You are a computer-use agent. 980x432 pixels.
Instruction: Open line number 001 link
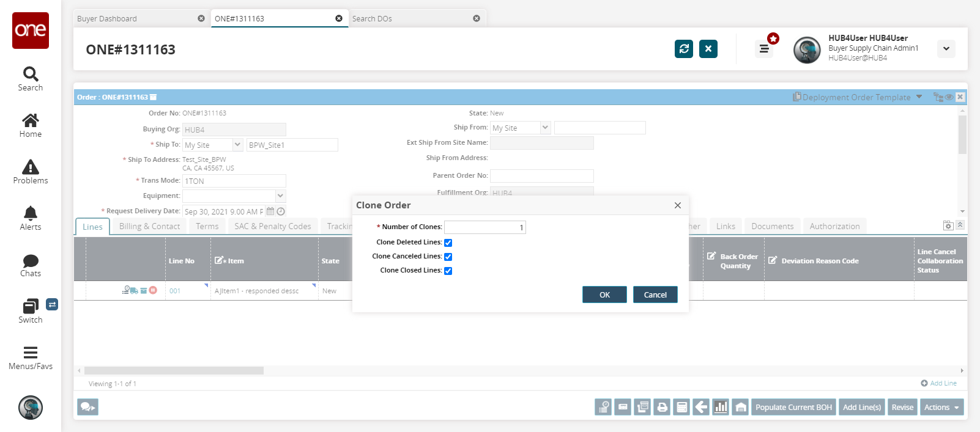tap(175, 291)
